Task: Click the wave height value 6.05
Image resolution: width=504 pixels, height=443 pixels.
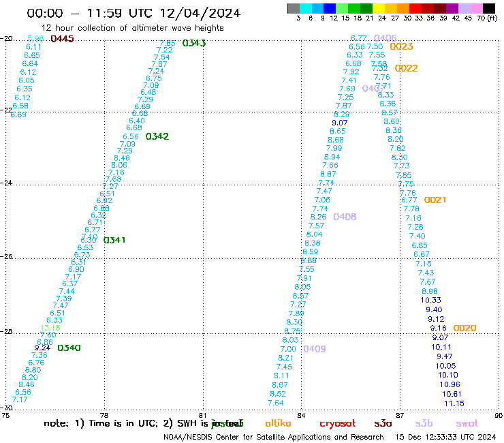Action: (27, 80)
